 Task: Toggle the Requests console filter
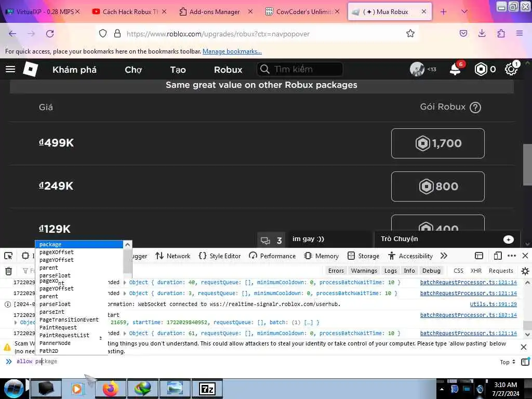coord(501,271)
